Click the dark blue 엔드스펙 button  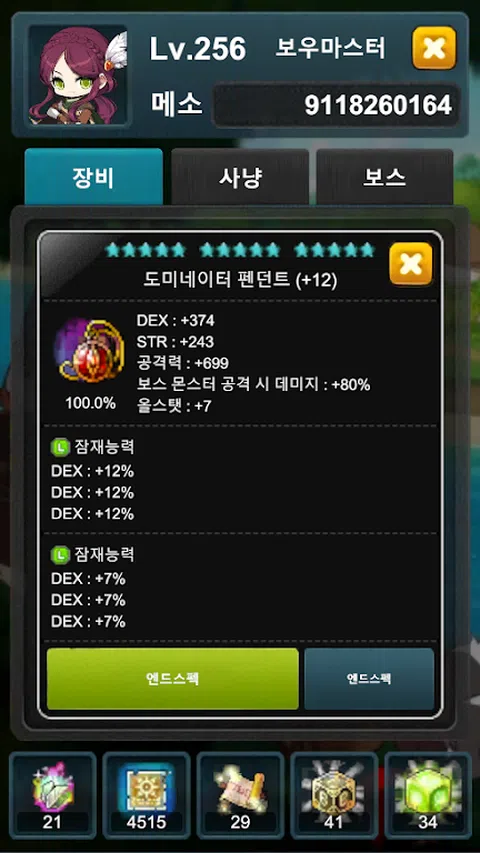[x=369, y=678]
